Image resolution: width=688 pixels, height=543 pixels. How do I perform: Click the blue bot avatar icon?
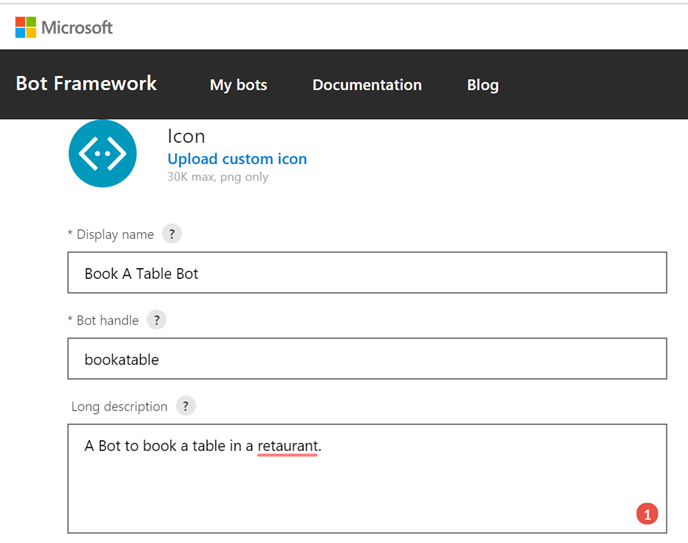102,153
